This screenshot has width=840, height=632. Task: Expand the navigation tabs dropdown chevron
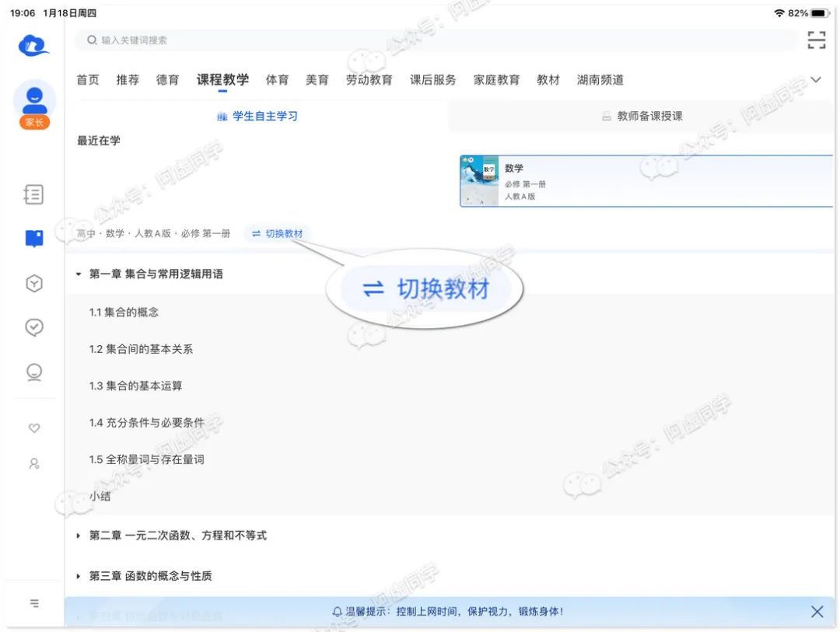[x=816, y=80]
